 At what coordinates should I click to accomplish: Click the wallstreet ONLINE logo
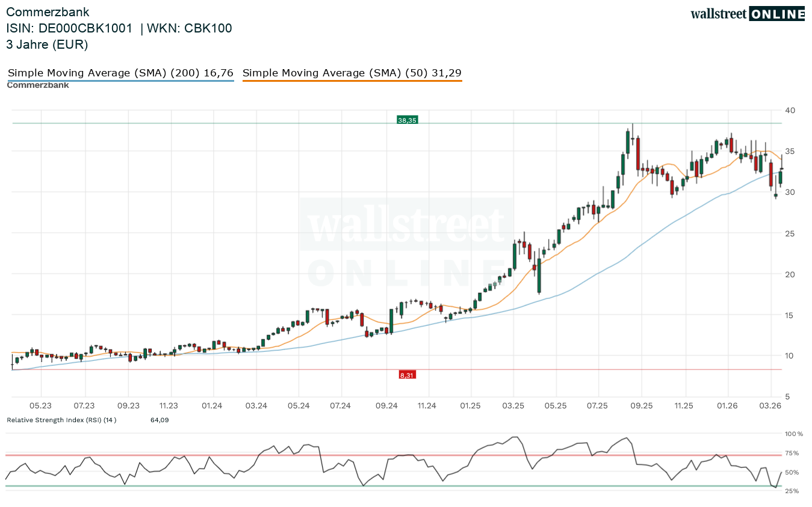pyautogui.click(x=747, y=13)
